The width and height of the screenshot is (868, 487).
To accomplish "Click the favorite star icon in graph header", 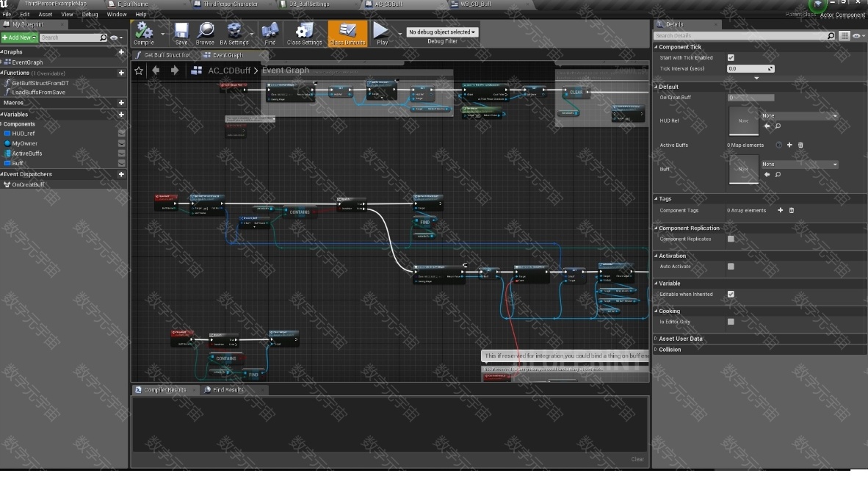I will 139,71.
